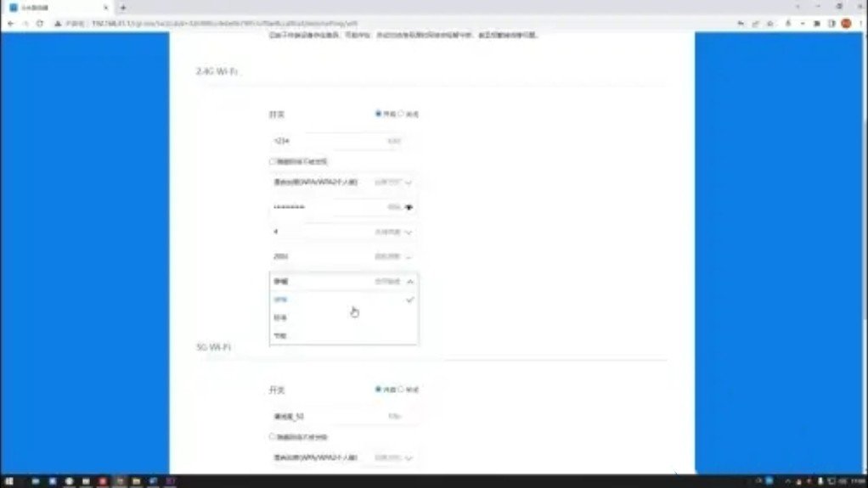This screenshot has width=868, height=488.
Task: Open the purple app icon in taskbar
Action: [x=171, y=481]
